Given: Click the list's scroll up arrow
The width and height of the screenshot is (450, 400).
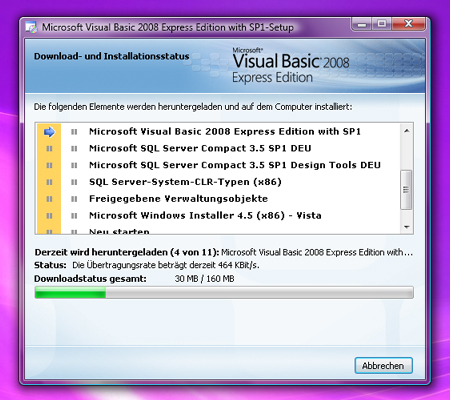Looking at the screenshot, I should click(406, 131).
